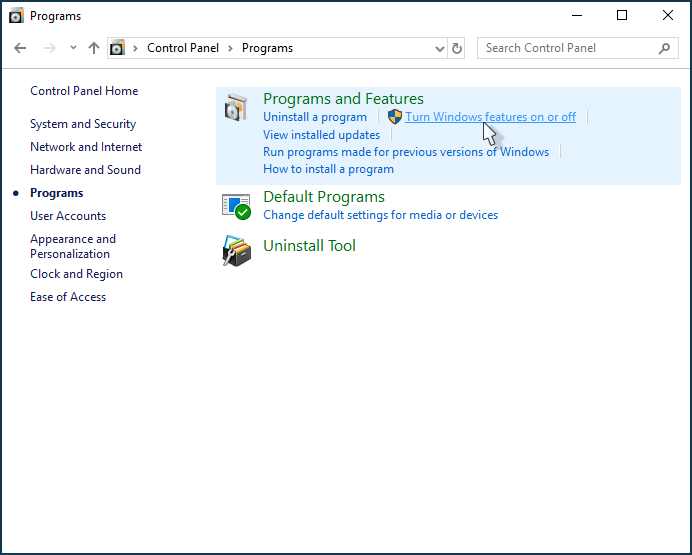Click Uninstall a program

click(x=315, y=117)
